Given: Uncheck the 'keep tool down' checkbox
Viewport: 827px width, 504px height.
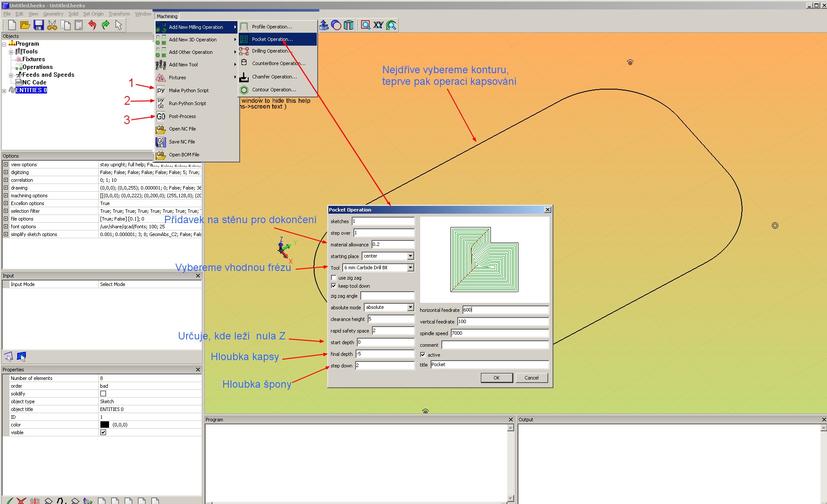Looking at the screenshot, I should click(x=334, y=286).
